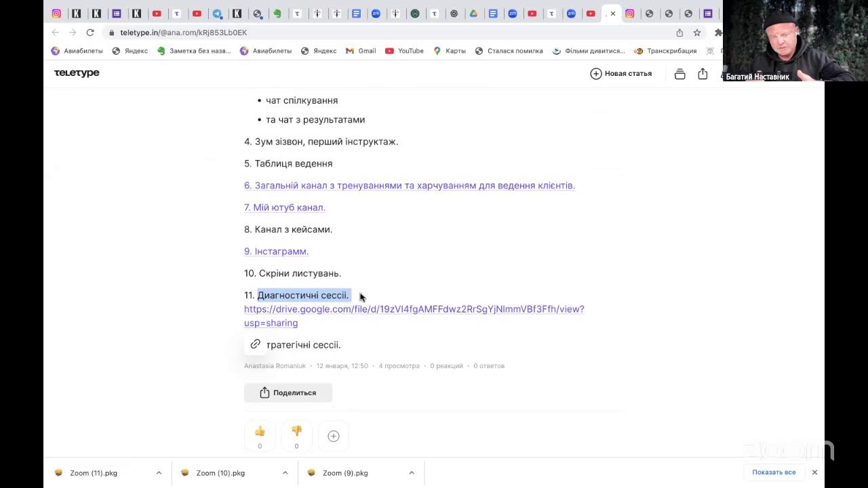Open link 6. Загальній канал з тренуваннями
This screenshot has width=868, height=488.
tap(410, 186)
